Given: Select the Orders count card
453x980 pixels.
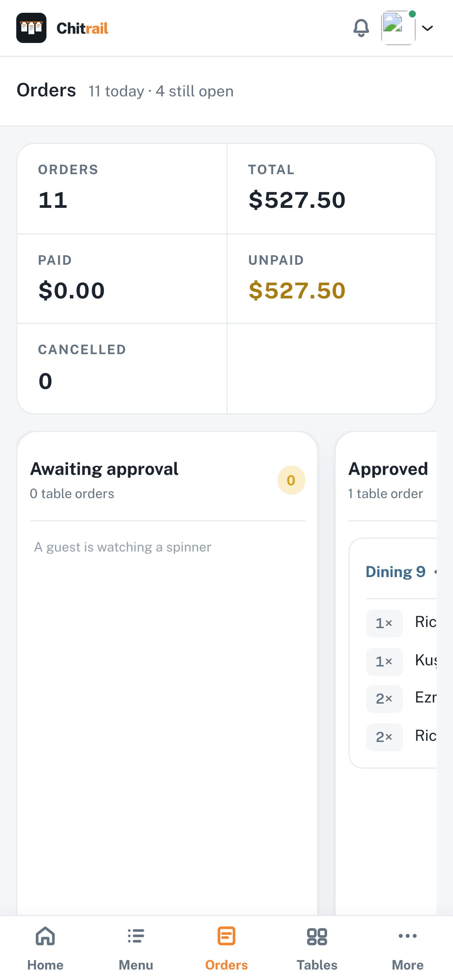Looking at the screenshot, I should point(122,189).
